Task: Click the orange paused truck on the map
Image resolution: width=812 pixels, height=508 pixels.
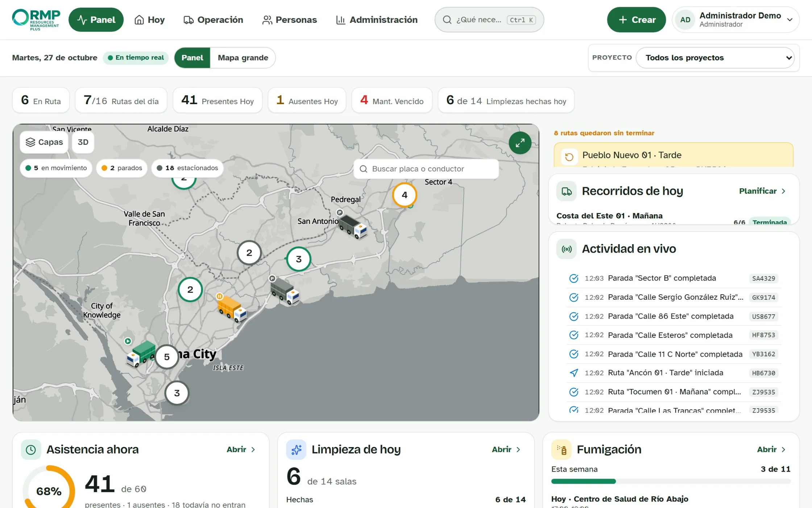Action: coord(232,309)
